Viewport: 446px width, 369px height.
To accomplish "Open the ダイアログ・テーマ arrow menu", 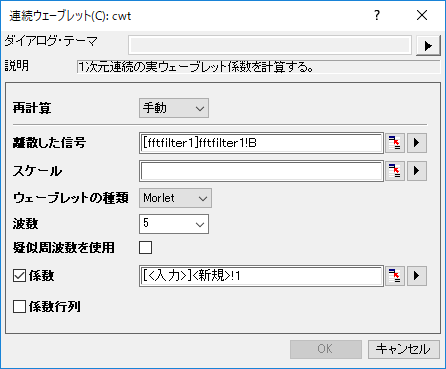I will (428, 45).
